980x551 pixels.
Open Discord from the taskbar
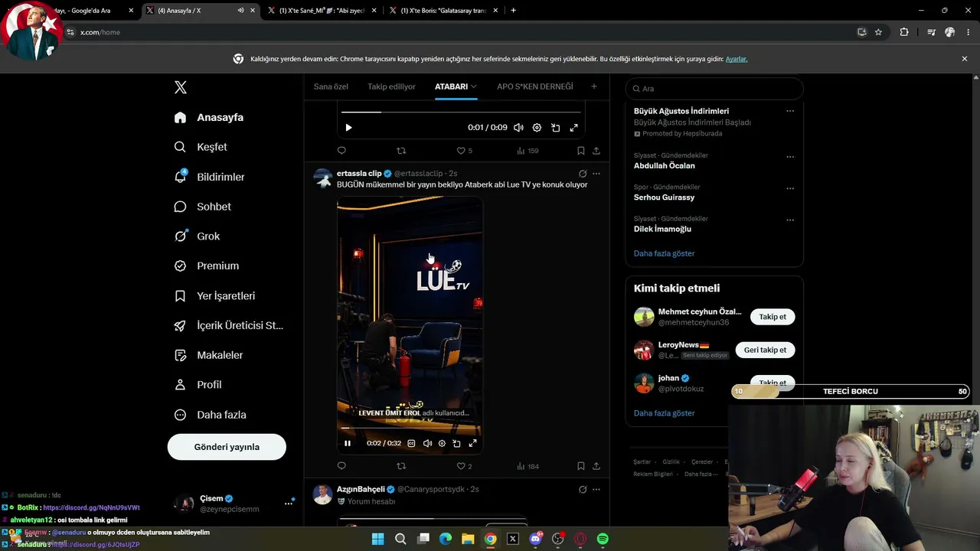535,539
